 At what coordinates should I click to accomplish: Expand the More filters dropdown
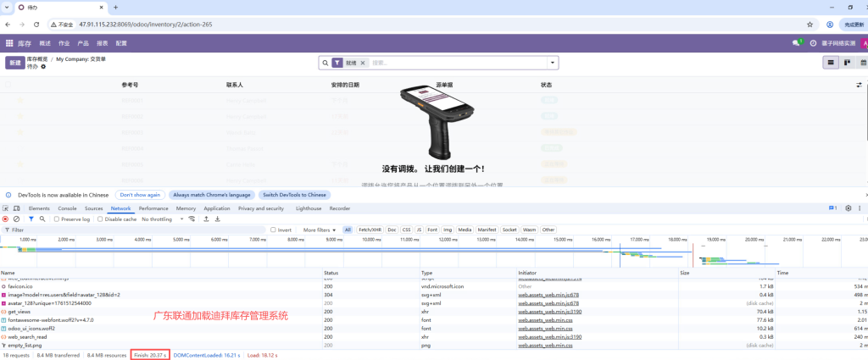(320, 230)
